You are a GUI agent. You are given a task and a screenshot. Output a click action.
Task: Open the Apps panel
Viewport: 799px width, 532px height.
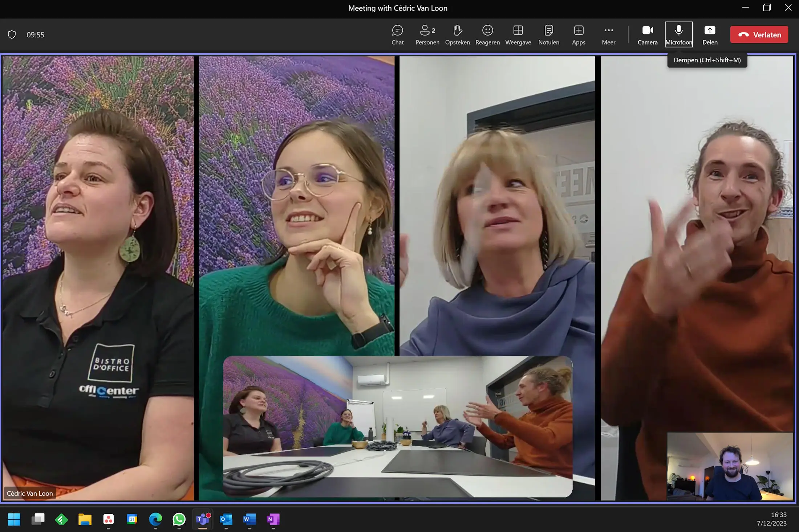tap(579, 35)
